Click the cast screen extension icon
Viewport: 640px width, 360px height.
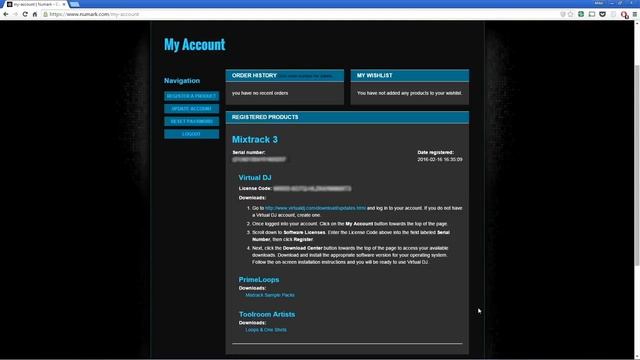(592, 14)
